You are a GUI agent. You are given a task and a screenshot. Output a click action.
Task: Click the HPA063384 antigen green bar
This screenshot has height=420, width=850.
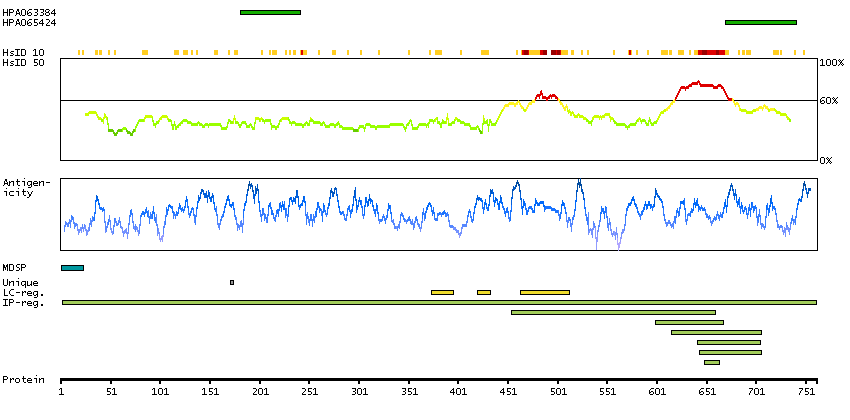pyautogui.click(x=270, y=12)
